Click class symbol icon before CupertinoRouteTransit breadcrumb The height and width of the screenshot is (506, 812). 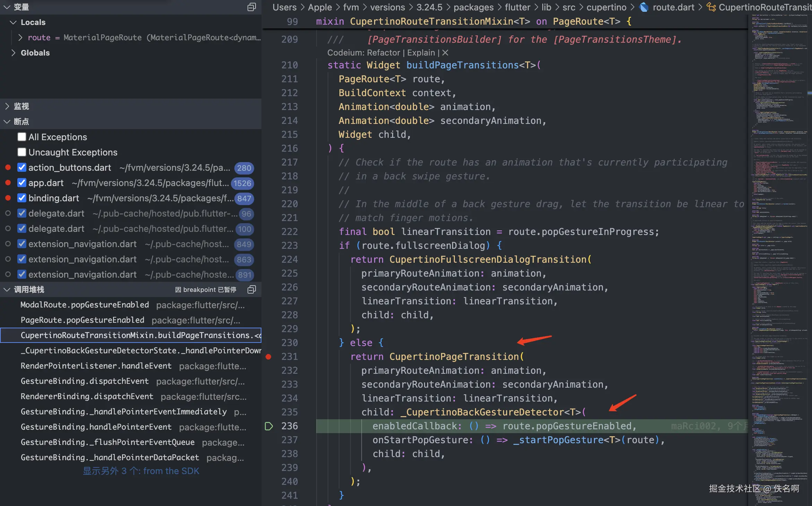tap(711, 7)
